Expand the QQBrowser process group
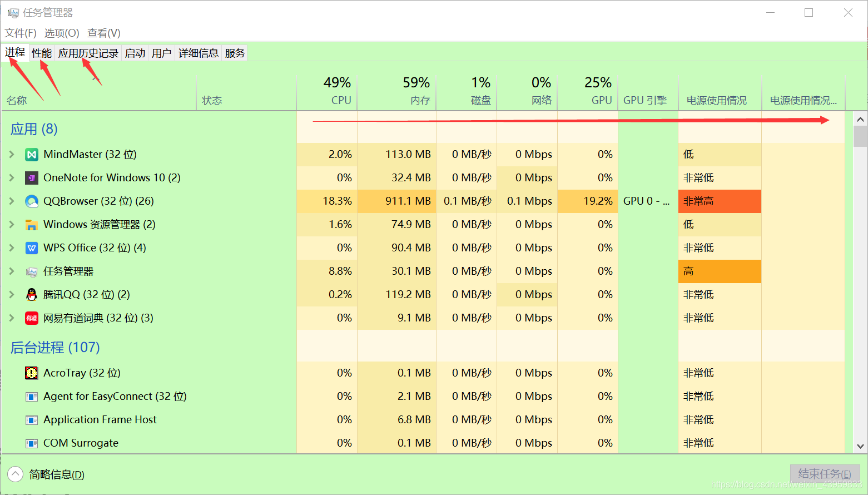 12,201
